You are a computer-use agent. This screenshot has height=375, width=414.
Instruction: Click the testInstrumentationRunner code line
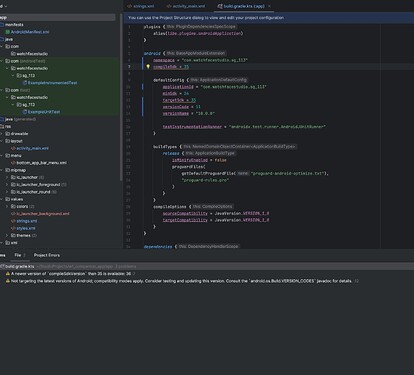[x=244, y=127]
